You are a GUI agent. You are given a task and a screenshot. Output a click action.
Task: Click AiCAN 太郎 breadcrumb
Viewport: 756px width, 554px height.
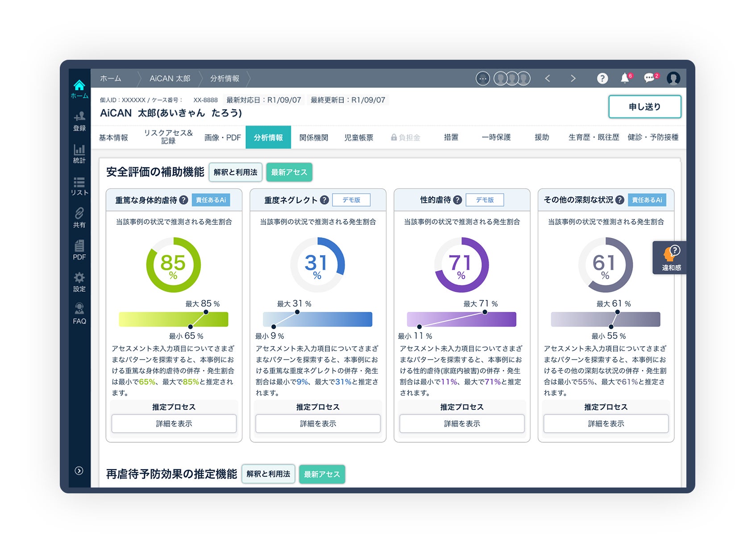(170, 79)
